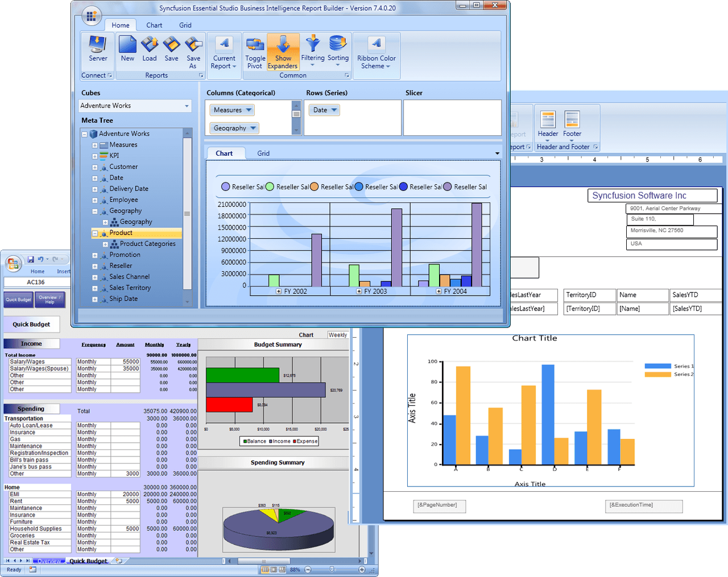Click the Header icon in report designer

coord(548,120)
